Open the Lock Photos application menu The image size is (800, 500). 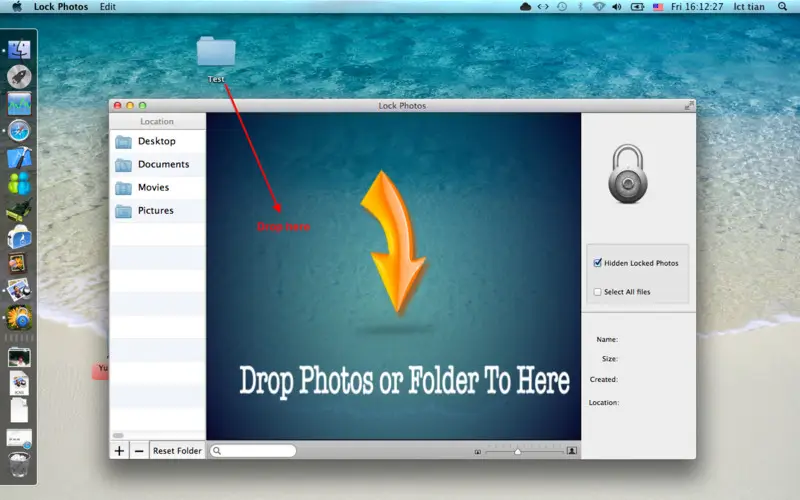click(61, 7)
